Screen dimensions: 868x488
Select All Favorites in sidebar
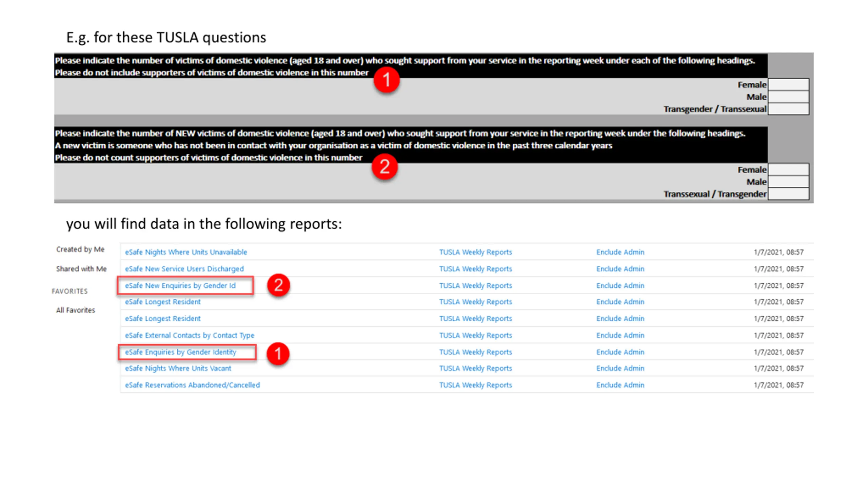[x=75, y=310]
